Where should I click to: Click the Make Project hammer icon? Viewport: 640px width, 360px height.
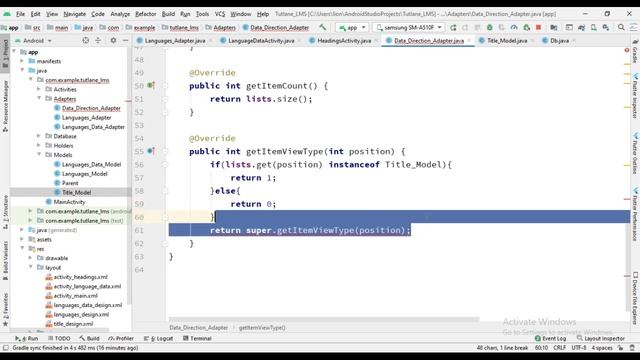click(x=322, y=27)
